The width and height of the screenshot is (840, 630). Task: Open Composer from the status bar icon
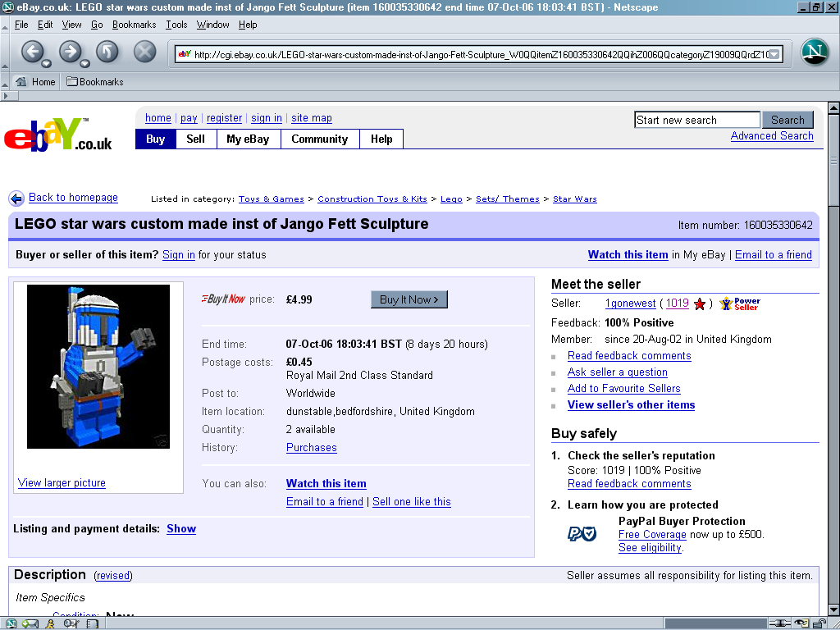click(x=71, y=623)
